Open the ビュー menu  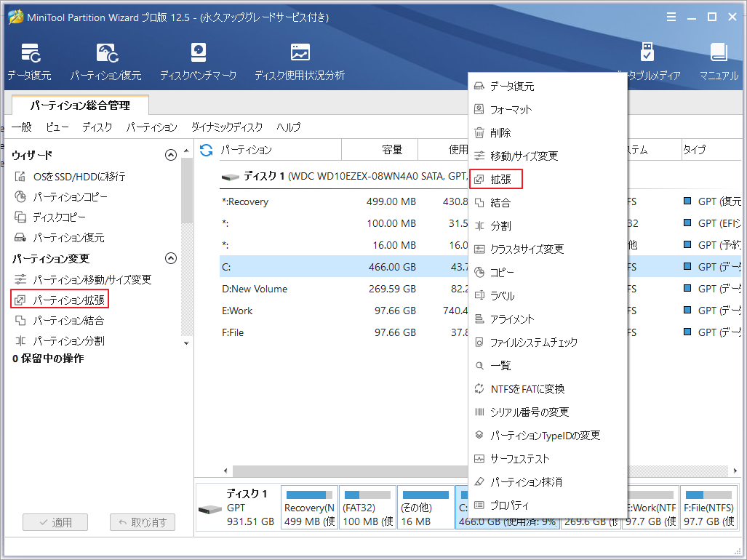[x=57, y=127]
